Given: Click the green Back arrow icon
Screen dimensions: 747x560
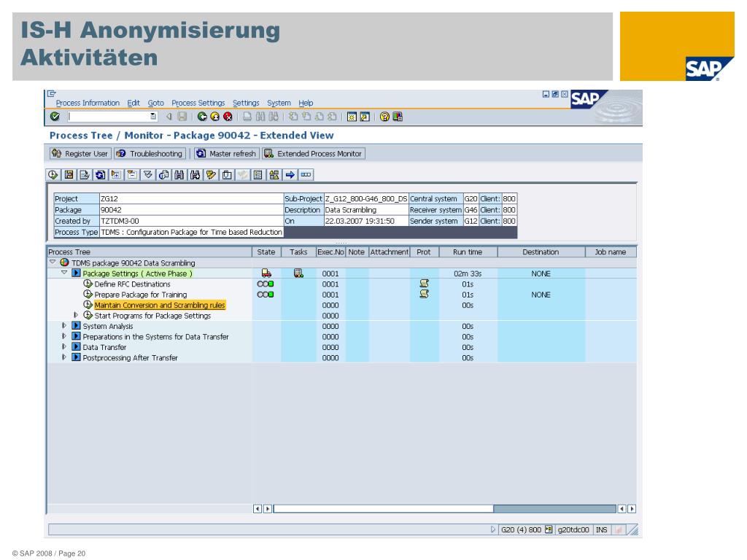Looking at the screenshot, I should (202, 117).
